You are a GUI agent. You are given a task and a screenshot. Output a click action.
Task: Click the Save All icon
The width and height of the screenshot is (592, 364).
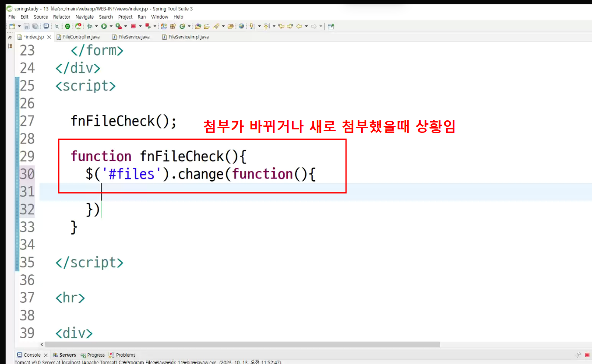(x=35, y=26)
